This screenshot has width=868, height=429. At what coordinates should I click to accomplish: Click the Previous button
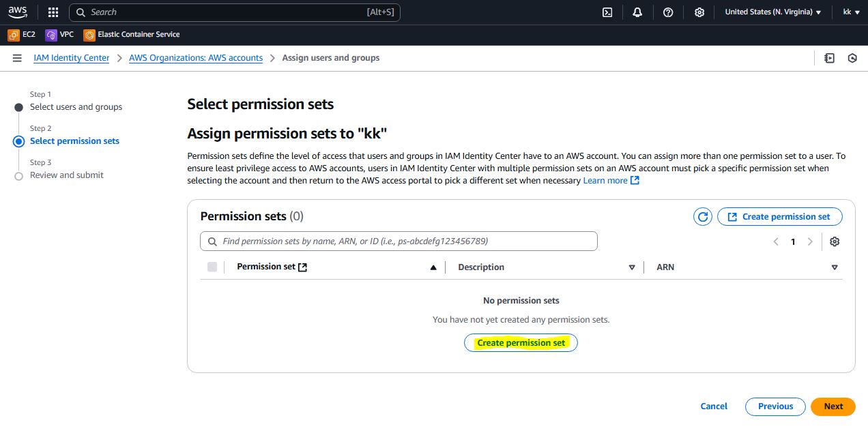pos(775,406)
